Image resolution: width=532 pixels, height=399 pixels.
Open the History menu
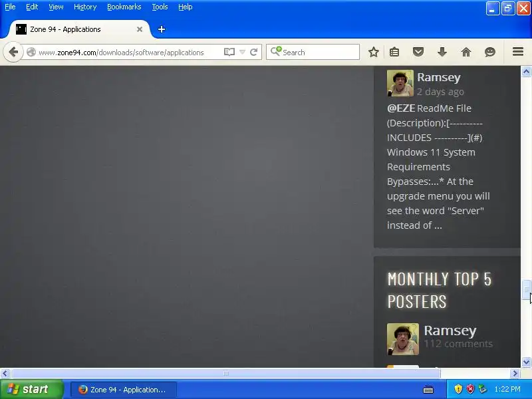coord(85,7)
